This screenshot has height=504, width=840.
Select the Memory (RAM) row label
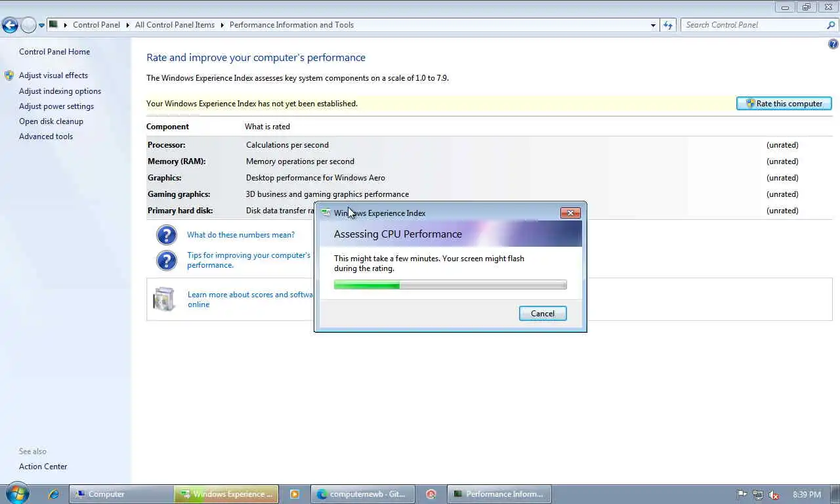click(x=177, y=161)
